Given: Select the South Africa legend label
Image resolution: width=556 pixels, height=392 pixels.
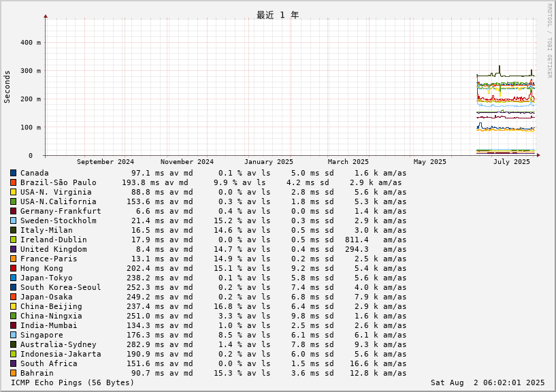Looking at the screenshot, I should [x=48, y=363].
